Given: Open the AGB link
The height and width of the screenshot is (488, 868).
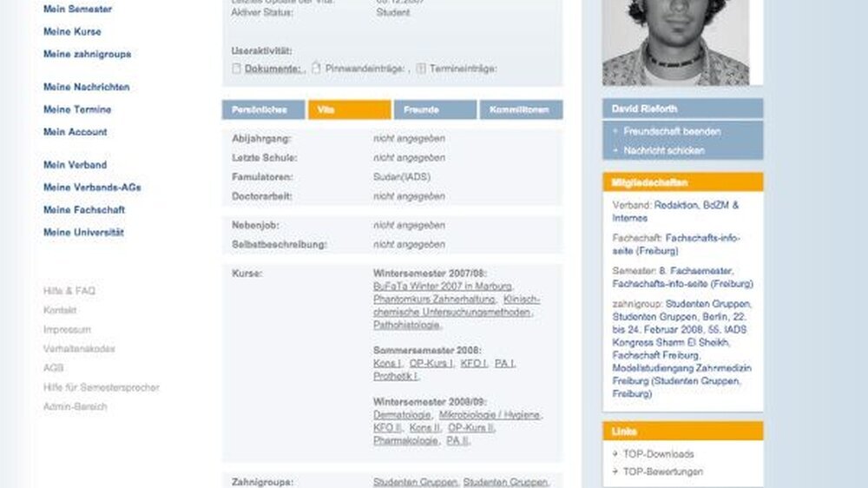Looking at the screenshot, I should (x=53, y=368).
